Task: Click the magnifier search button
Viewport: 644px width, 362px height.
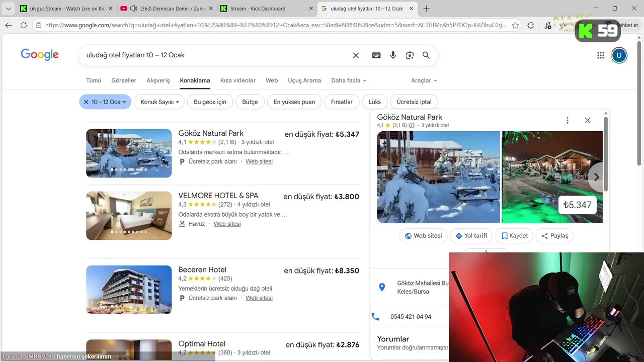Action: click(426, 55)
